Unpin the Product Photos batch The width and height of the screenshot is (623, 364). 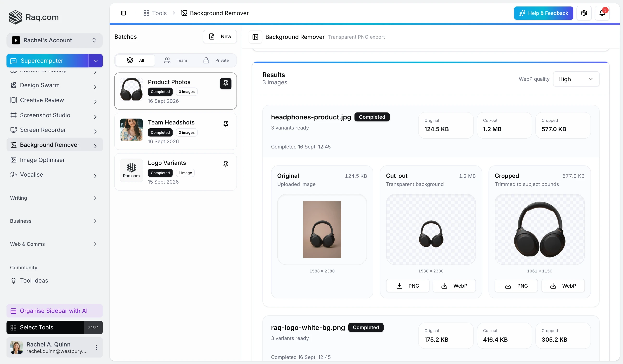[x=225, y=84]
